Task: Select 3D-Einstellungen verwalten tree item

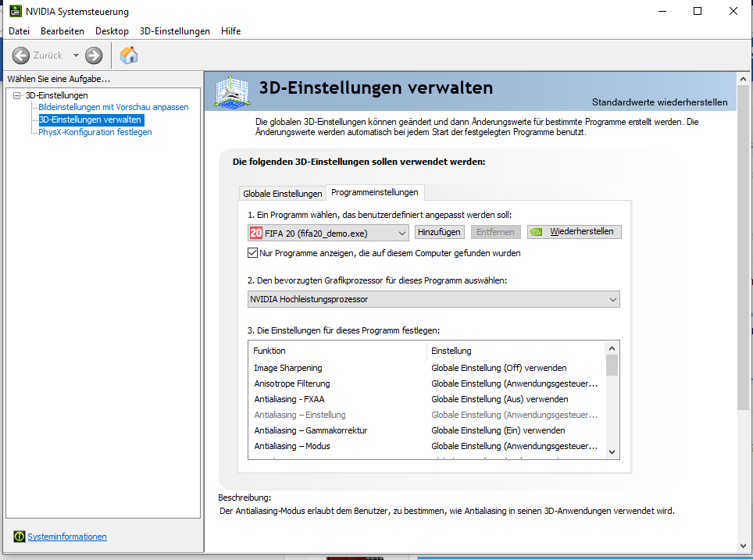Action: pyautogui.click(x=91, y=119)
